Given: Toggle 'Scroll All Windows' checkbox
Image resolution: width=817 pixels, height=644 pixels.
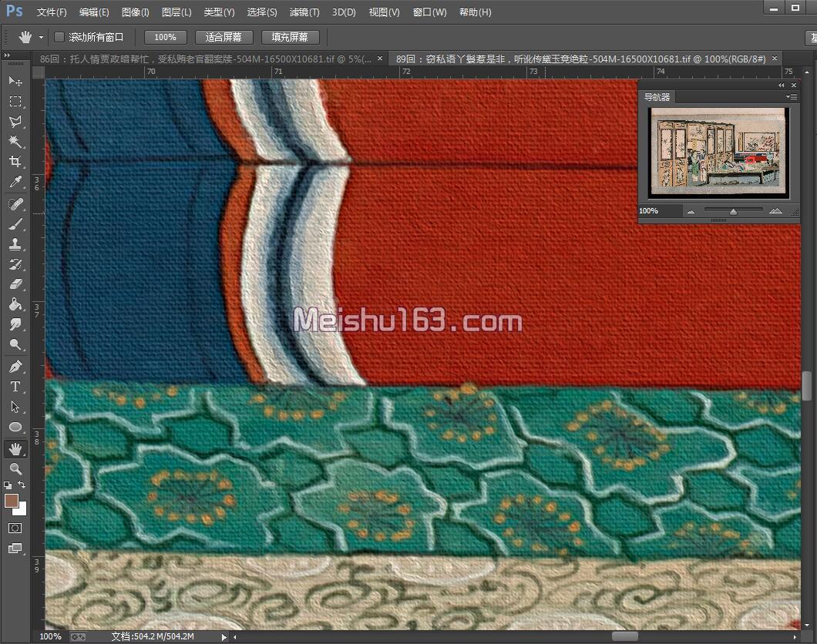Looking at the screenshot, I should [x=59, y=37].
